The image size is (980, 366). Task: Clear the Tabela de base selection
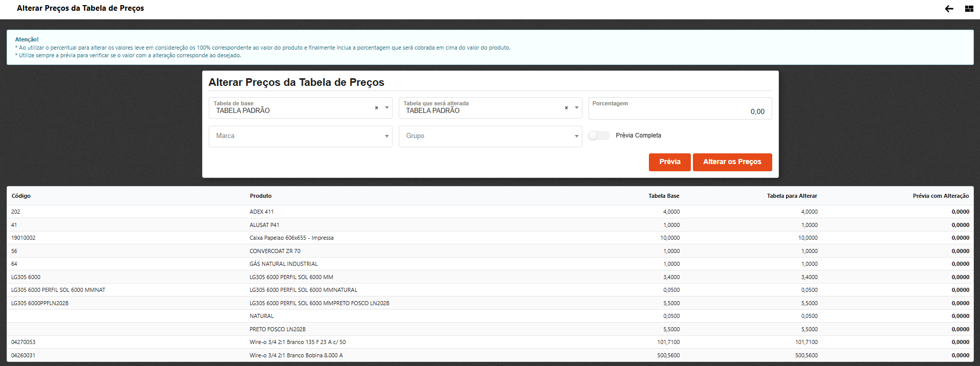click(376, 108)
